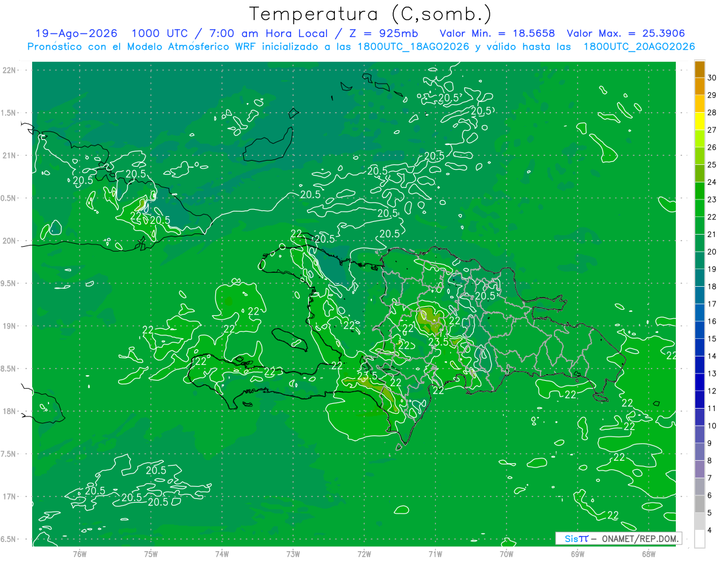The height and width of the screenshot is (562, 728).
Task: Click the '24' value on the color scale
Action: pos(712,182)
